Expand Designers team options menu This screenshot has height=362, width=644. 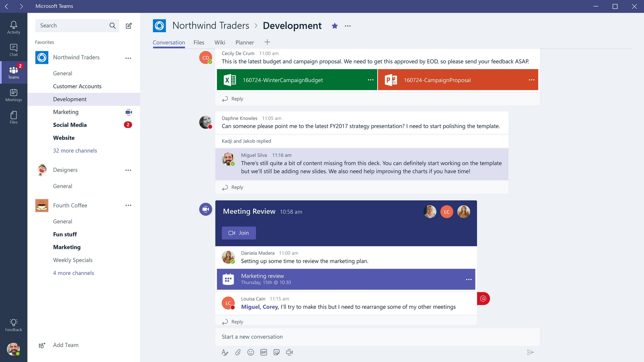[x=129, y=169]
